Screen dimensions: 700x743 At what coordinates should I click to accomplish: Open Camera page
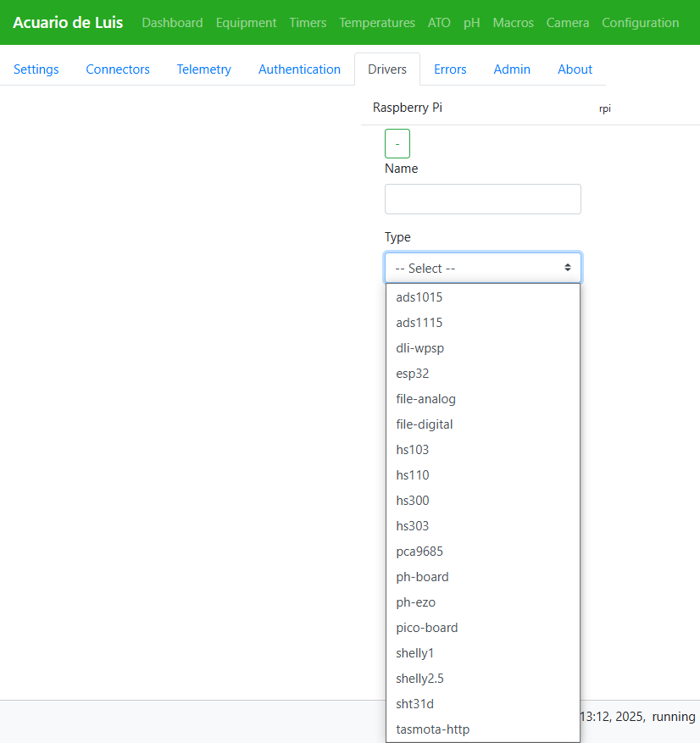coord(567,23)
